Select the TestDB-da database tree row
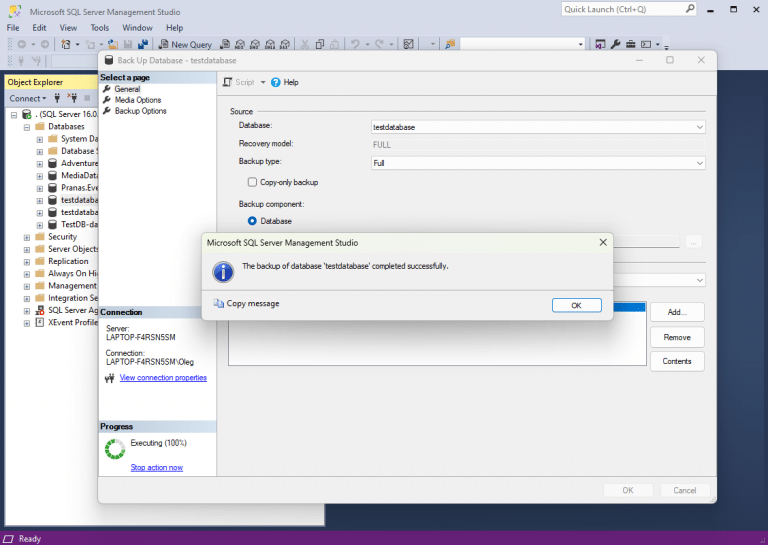 point(72,225)
